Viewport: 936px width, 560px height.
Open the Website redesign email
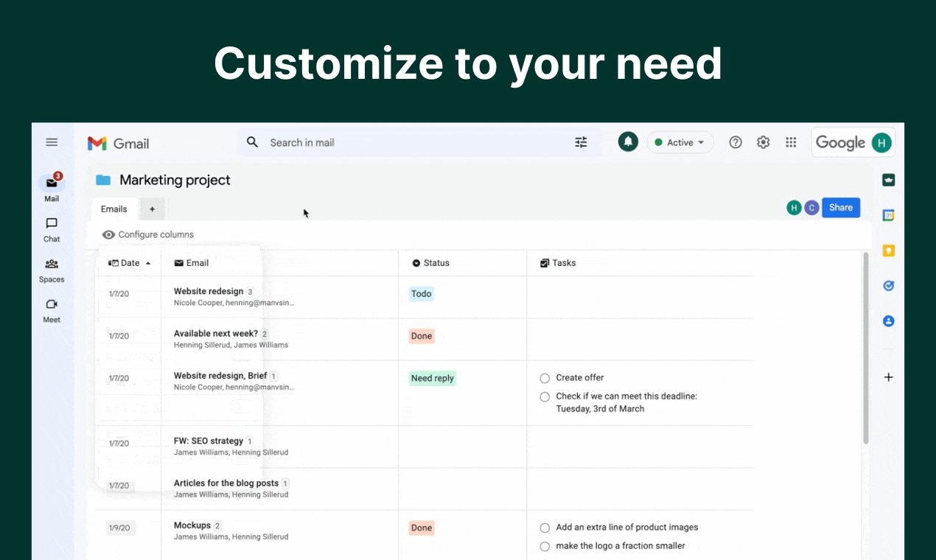(x=208, y=291)
